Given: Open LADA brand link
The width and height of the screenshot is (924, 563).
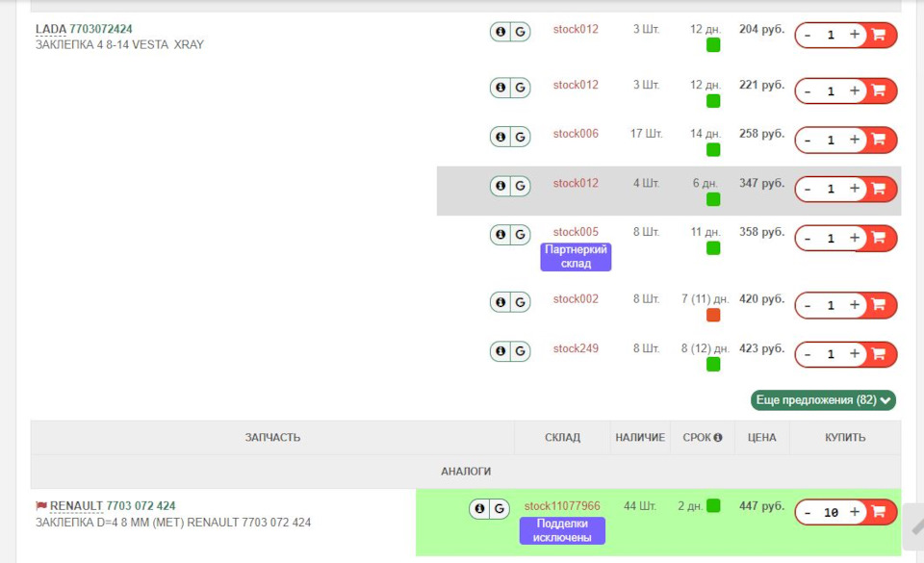Looking at the screenshot, I should [51, 29].
